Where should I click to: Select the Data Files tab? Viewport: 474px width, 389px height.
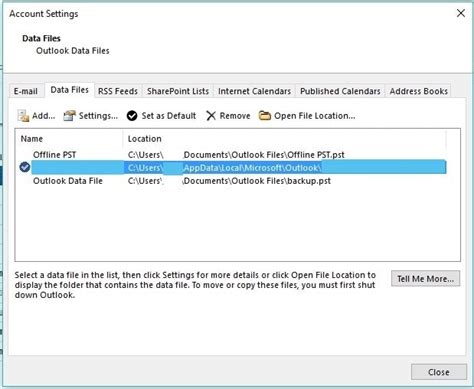[69, 90]
